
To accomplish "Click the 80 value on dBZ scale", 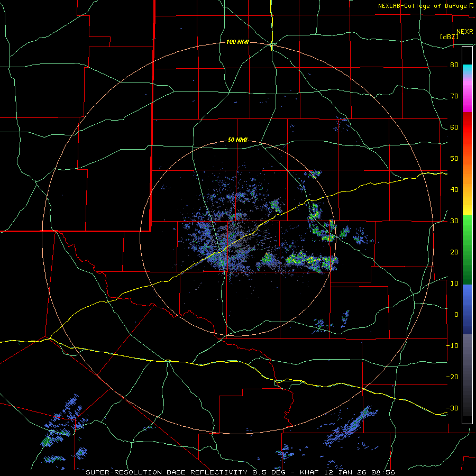I will click(454, 65).
